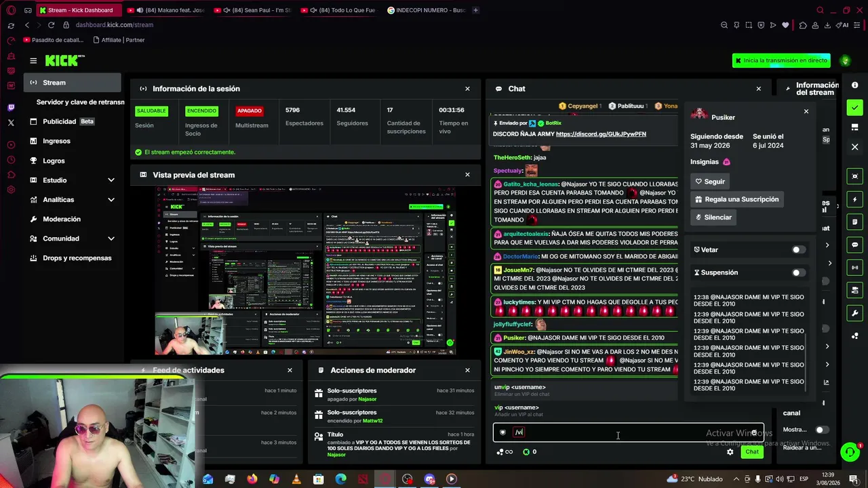Open a new browser tab
The width and height of the screenshot is (868, 488).
click(475, 10)
